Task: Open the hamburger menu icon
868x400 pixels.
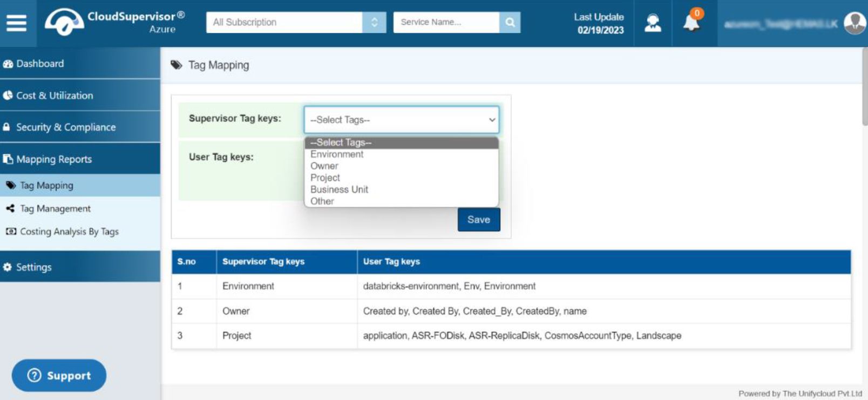Action: pyautogui.click(x=16, y=23)
